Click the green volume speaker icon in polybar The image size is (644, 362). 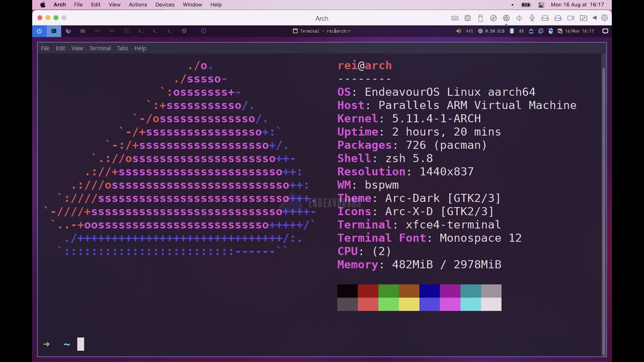tap(458, 31)
